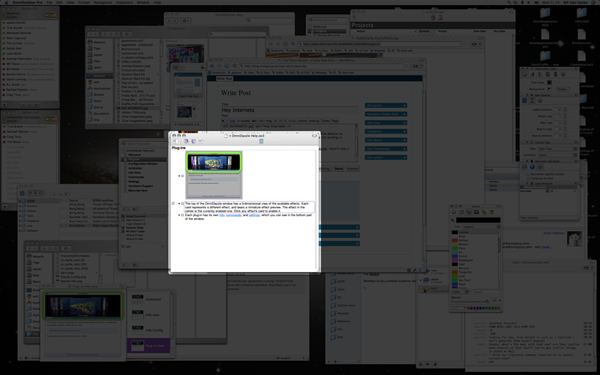
Task: Open the Rich Text column type dropdown
Action: click(x=557, y=148)
